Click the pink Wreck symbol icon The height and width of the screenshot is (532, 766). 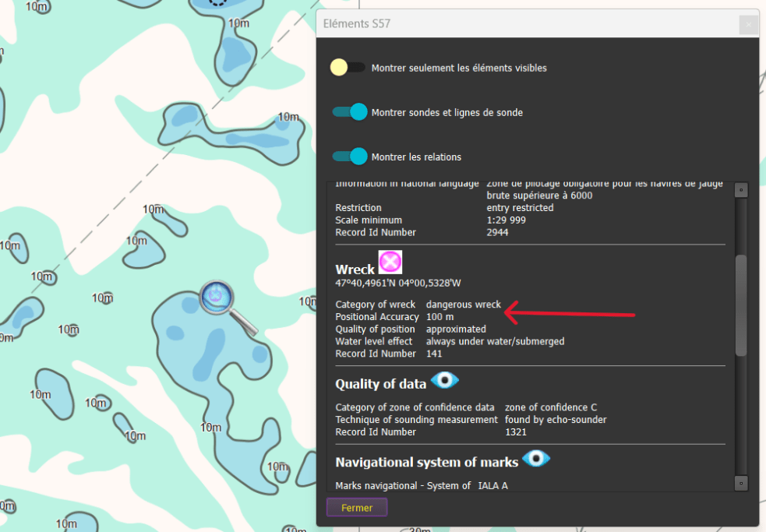tap(390, 262)
